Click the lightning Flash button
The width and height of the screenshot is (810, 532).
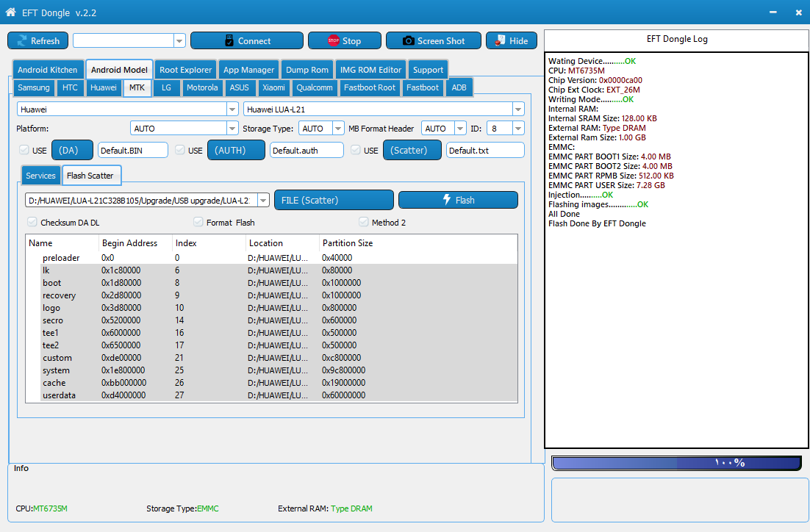(458, 200)
